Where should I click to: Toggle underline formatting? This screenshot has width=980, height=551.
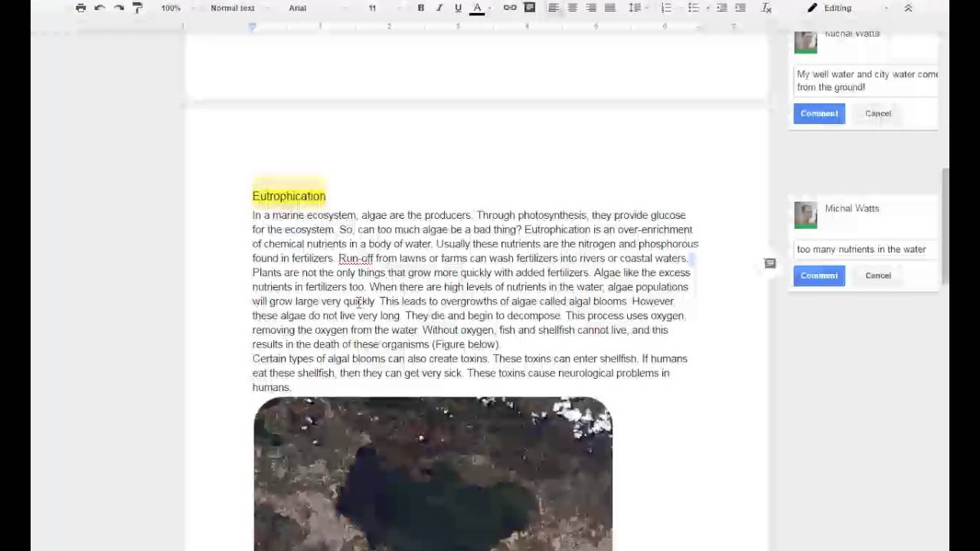458,8
